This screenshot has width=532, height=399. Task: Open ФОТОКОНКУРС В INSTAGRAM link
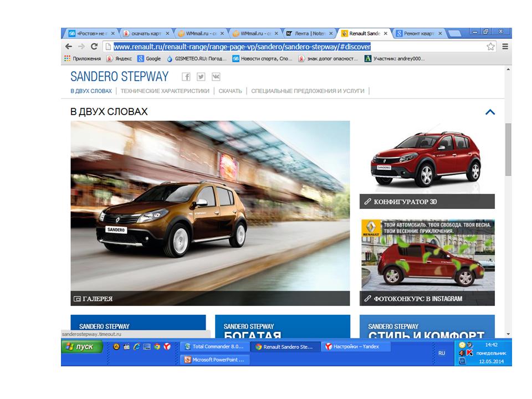pos(427,299)
